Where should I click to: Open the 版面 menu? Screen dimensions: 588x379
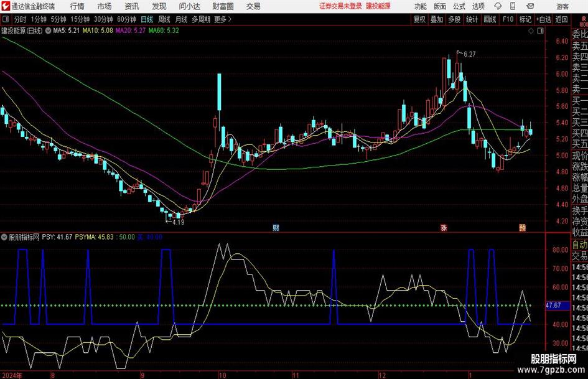coord(440,6)
